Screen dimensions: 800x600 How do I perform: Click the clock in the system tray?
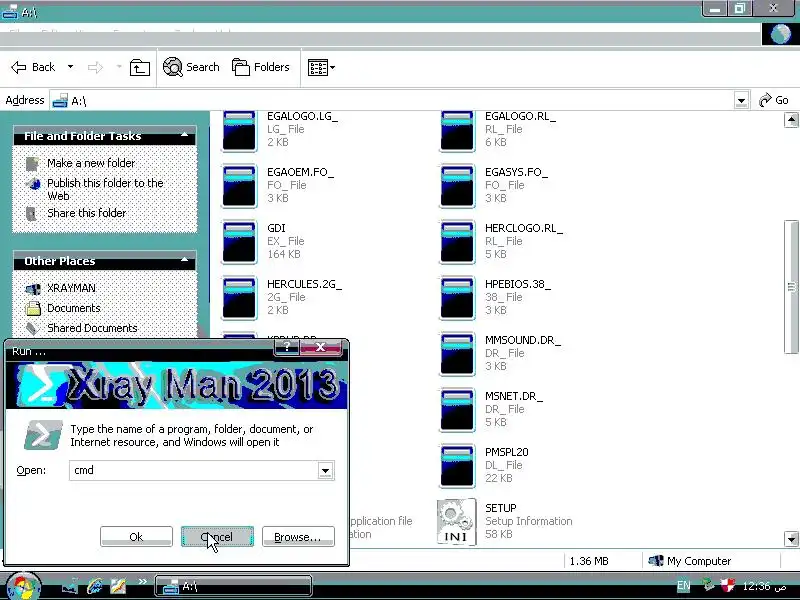pyautogui.click(x=764, y=586)
